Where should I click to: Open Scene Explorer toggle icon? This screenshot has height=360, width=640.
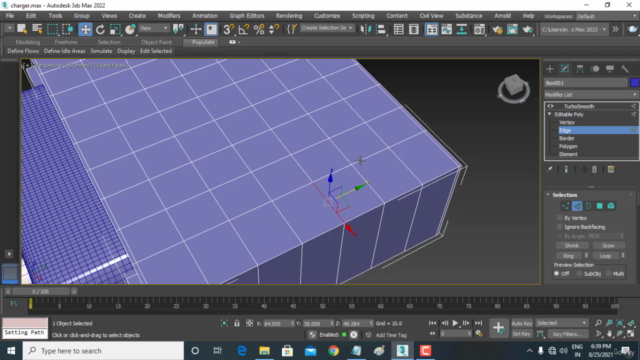(x=399, y=29)
